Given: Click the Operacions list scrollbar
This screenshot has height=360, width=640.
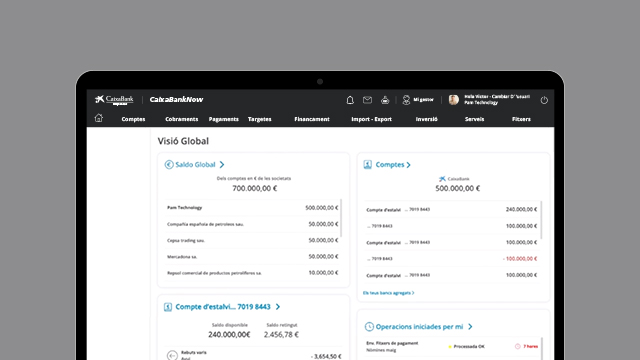Looking at the screenshot, I should (x=542, y=348).
